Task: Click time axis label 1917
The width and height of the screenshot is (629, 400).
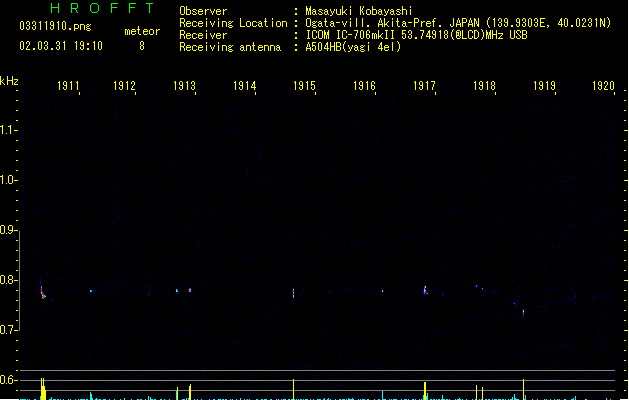Action: (x=424, y=86)
